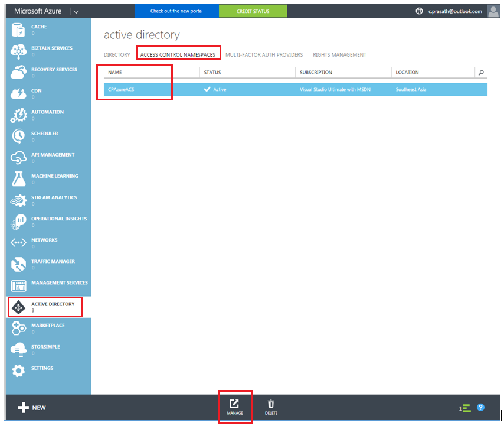
Task: Switch to Access Control Namespaces tab
Action: 178,55
